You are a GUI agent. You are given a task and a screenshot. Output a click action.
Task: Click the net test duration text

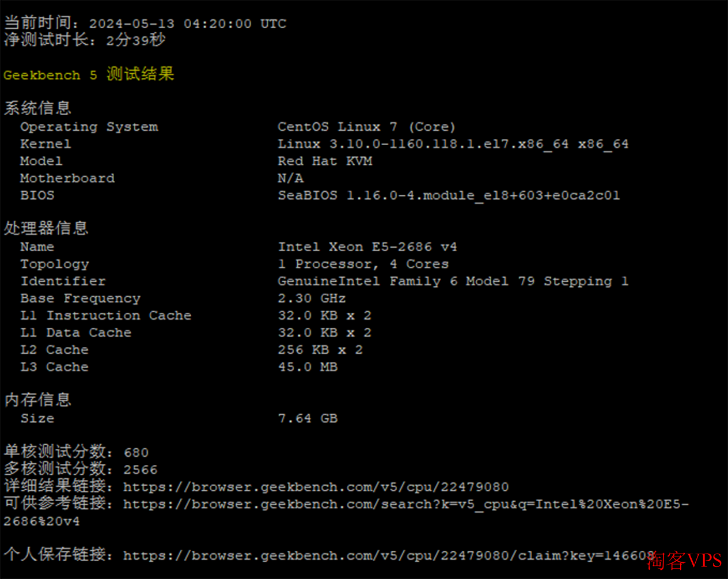(x=85, y=40)
